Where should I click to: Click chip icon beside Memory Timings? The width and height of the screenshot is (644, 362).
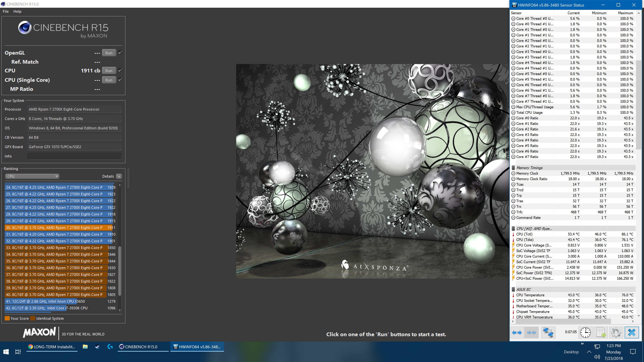pos(514,168)
